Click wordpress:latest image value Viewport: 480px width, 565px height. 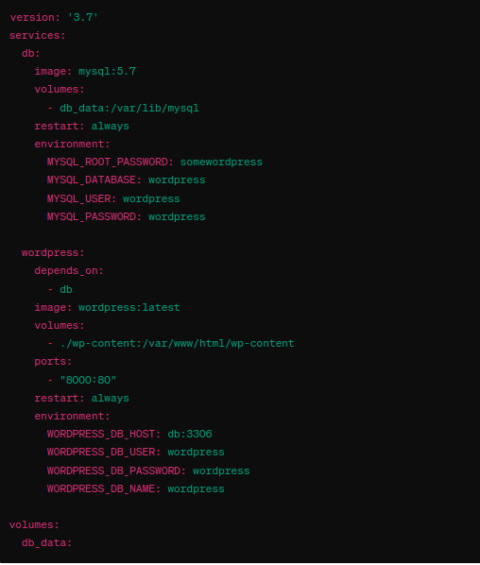129,307
